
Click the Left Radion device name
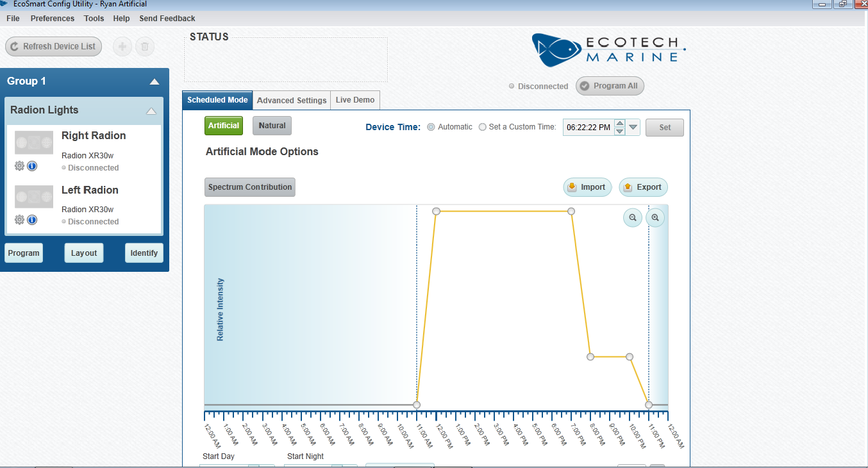(x=90, y=190)
